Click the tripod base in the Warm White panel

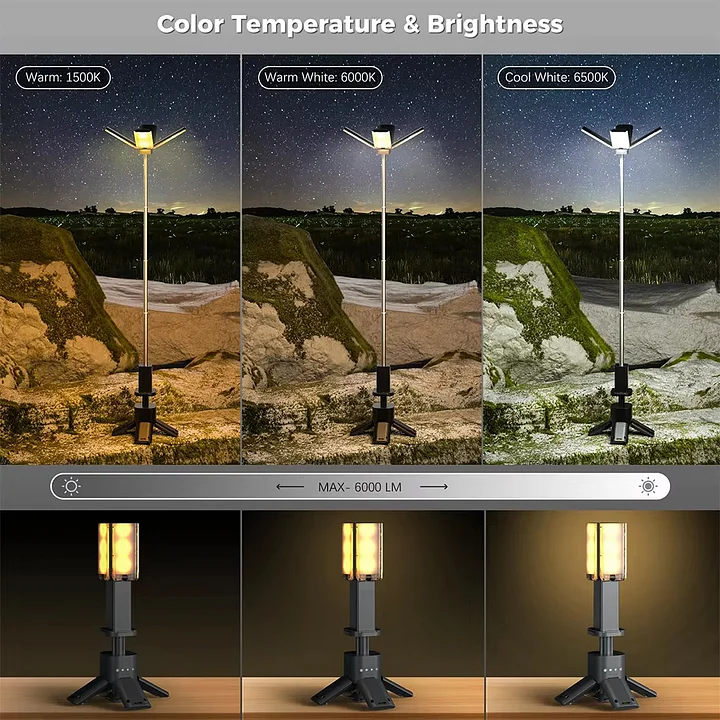click(x=383, y=420)
